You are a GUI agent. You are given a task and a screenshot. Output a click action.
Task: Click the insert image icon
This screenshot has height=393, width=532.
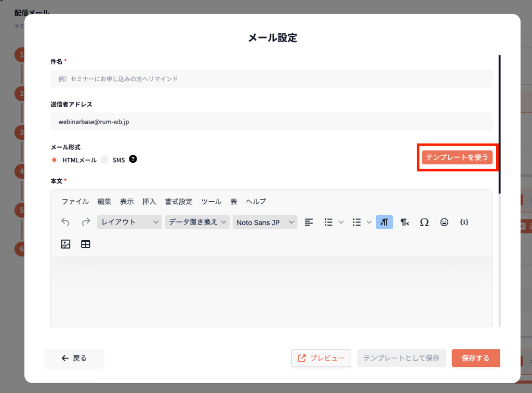[65, 244]
